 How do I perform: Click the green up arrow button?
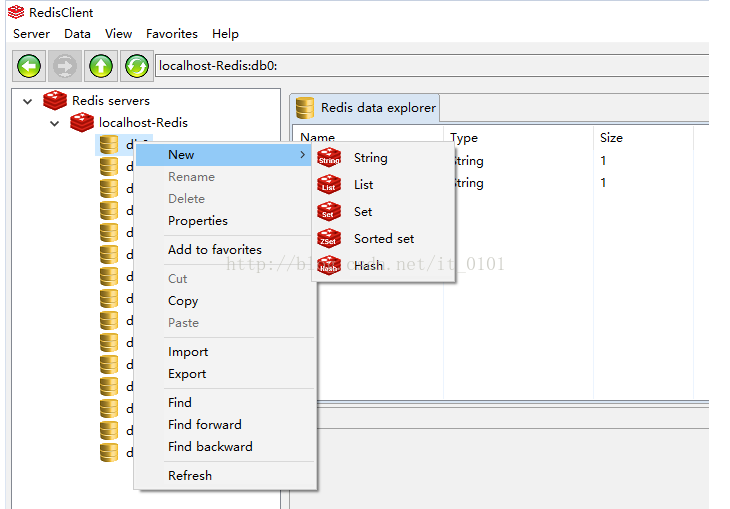pyautogui.click(x=101, y=66)
